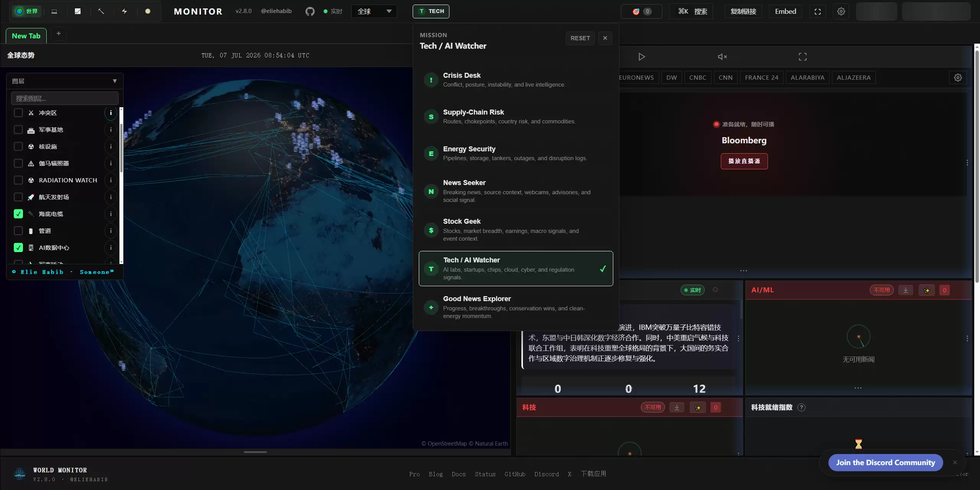Open the 全球 region dropdown
Viewport: 980px width, 490px height.
click(374, 11)
